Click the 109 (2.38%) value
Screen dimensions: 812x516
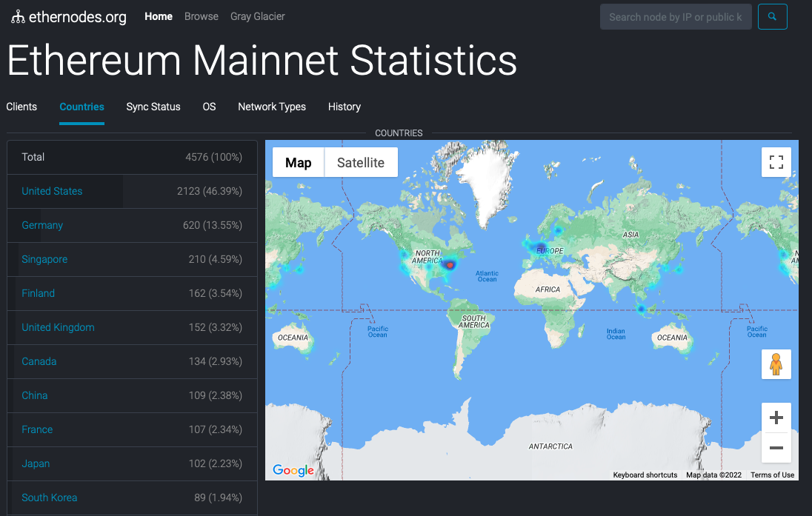(216, 395)
